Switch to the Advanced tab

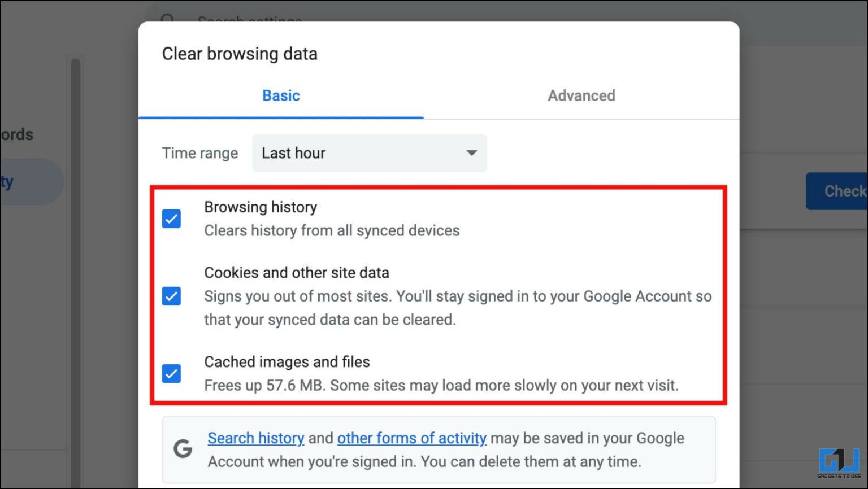[x=581, y=95]
